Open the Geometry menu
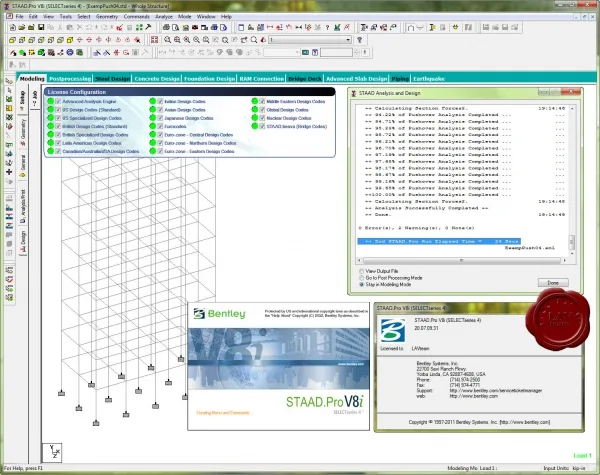This screenshot has width=600, height=475. coord(107,17)
